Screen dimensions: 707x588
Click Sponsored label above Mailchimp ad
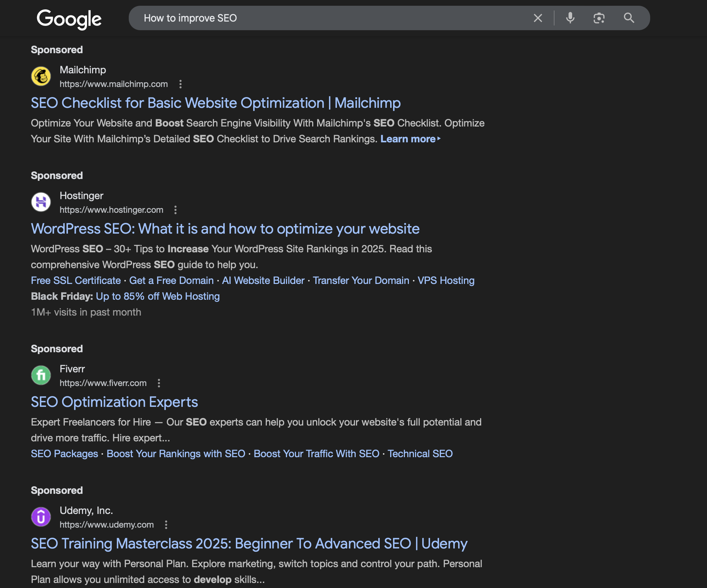tap(57, 50)
